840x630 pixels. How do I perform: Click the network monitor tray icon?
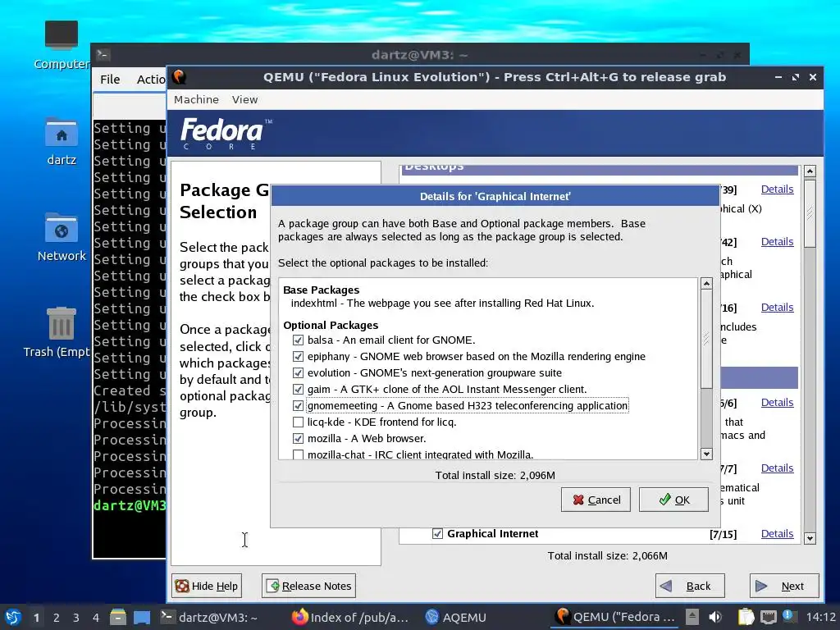(768, 617)
